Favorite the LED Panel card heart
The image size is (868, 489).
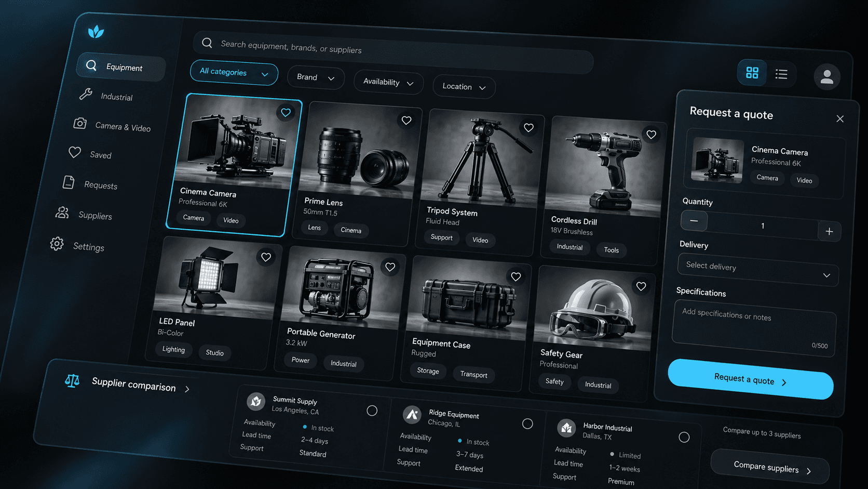pyautogui.click(x=266, y=257)
